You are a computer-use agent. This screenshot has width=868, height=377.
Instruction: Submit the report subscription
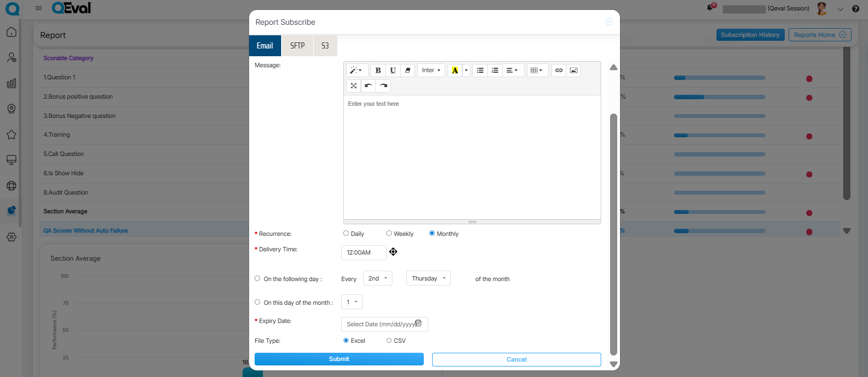tap(339, 359)
